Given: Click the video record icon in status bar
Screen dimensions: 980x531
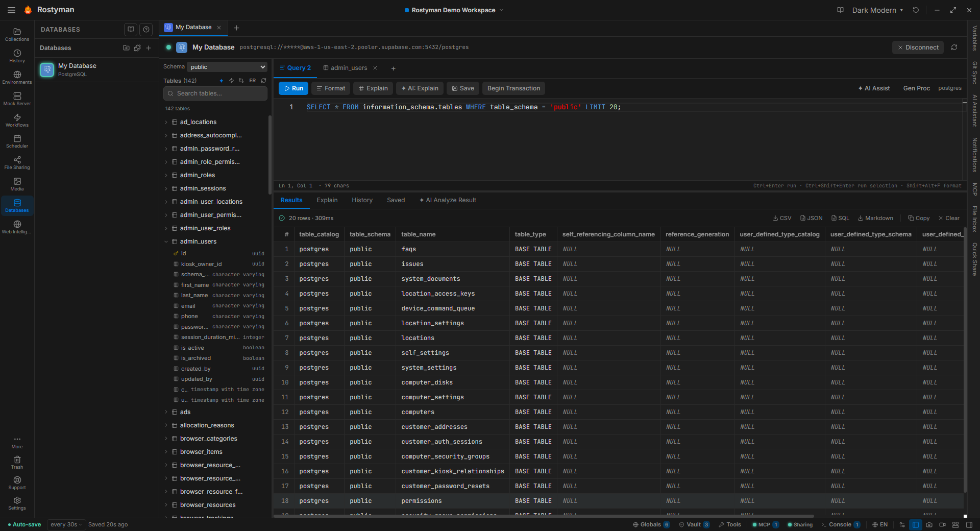Looking at the screenshot, I should [x=942, y=525].
